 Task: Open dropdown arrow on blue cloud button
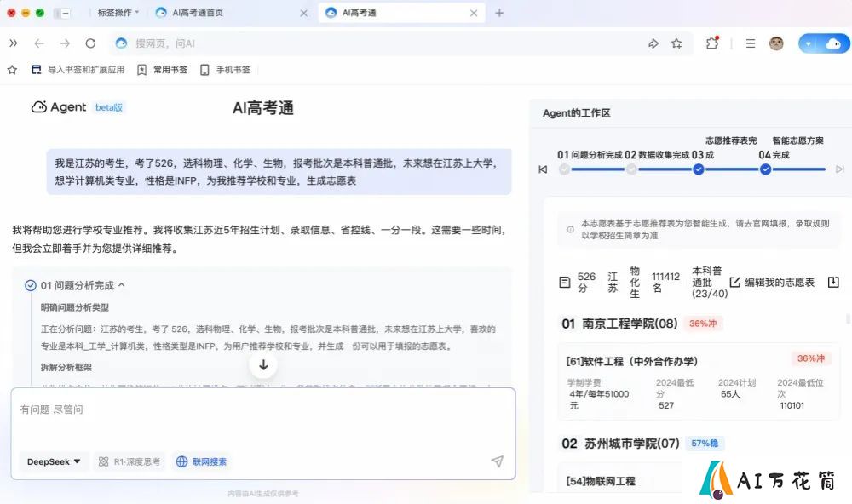pyautogui.click(x=809, y=43)
